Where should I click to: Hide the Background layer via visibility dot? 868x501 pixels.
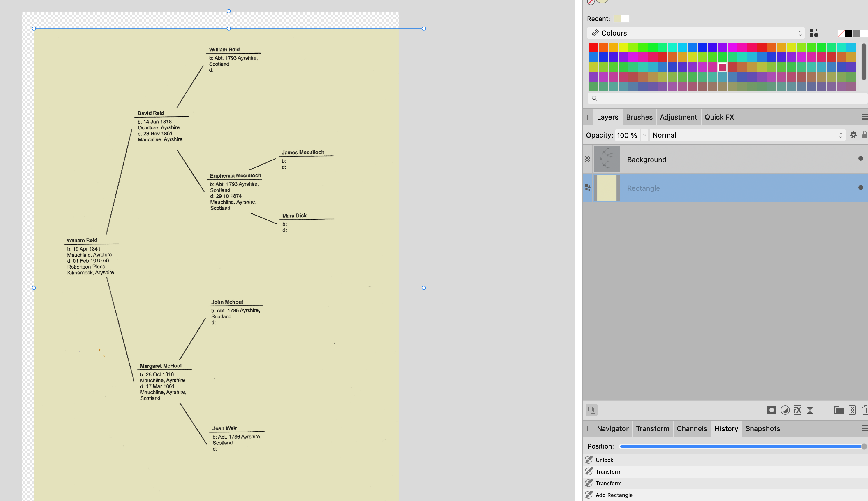click(860, 159)
